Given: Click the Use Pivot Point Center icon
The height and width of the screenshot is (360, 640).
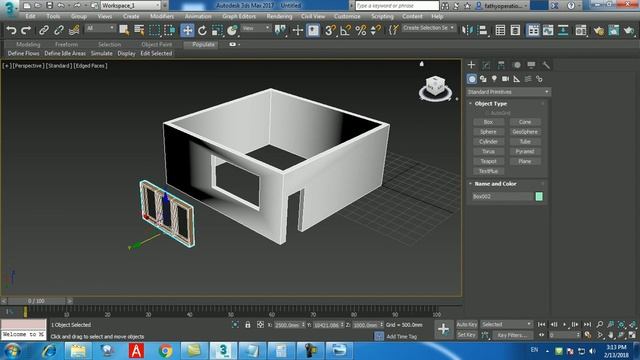Looking at the screenshot, I should point(280,30).
